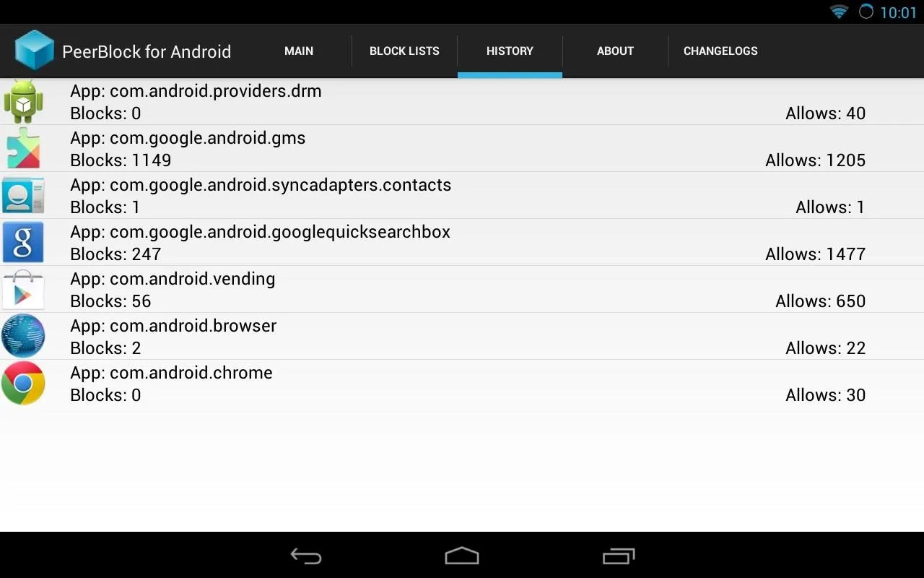Tap the blue Google search icon

tap(23, 242)
